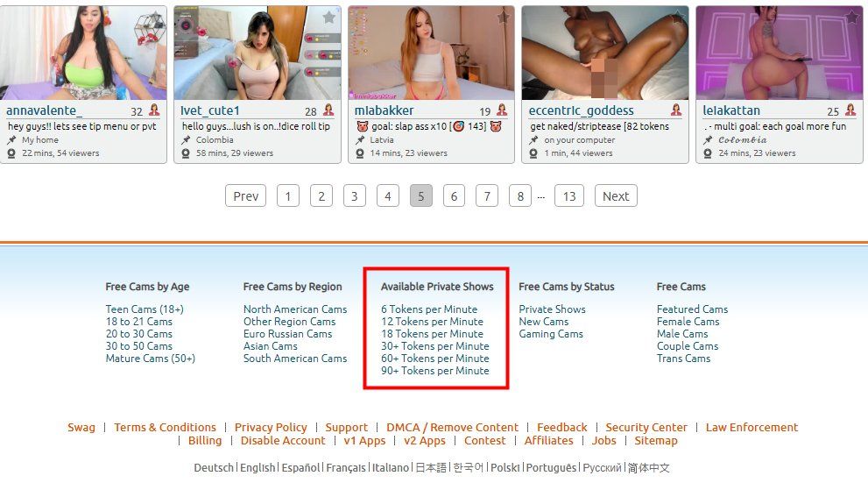Click the Next pagination button
The width and height of the screenshot is (868, 483).
pyautogui.click(x=616, y=195)
